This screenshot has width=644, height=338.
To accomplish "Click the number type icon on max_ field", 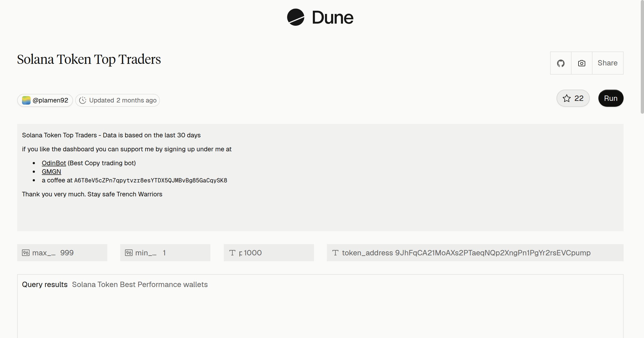I will 26,253.
